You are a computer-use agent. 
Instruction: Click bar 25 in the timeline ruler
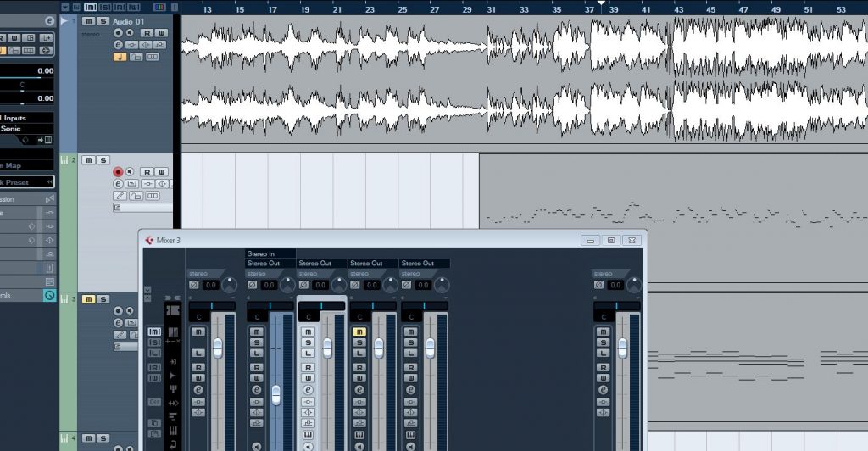click(403, 9)
